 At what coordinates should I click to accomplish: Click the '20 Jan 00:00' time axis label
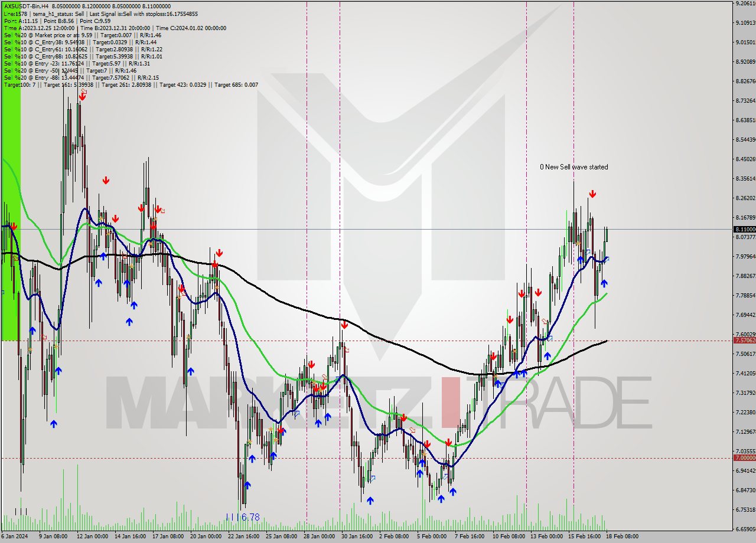pyautogui.click(x=206, y=537)
